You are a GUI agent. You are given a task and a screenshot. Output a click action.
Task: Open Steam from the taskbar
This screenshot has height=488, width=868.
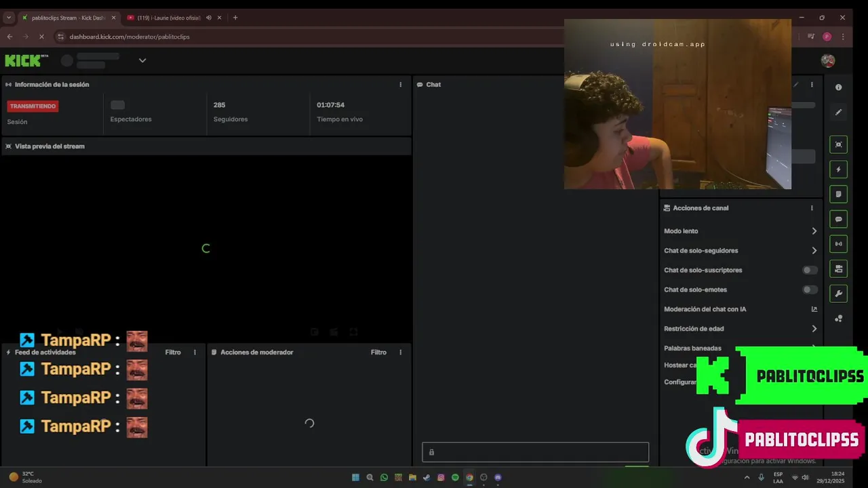point(427,477)
